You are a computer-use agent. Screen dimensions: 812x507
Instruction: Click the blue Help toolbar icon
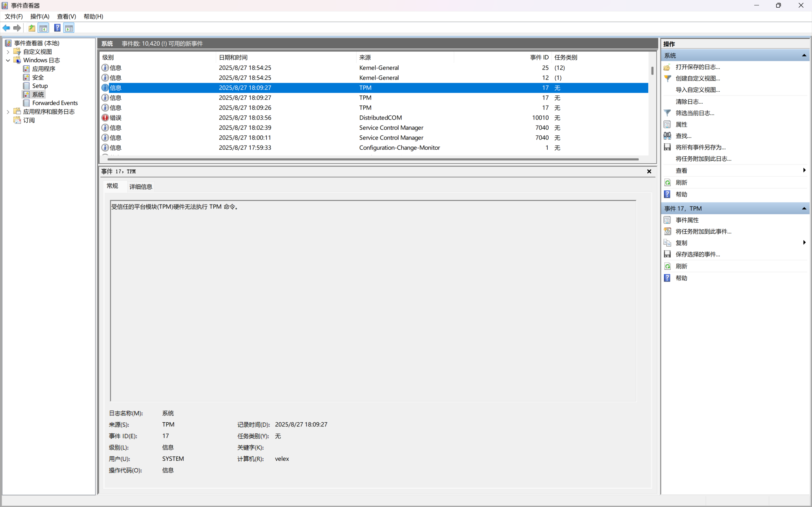point(57,28)
